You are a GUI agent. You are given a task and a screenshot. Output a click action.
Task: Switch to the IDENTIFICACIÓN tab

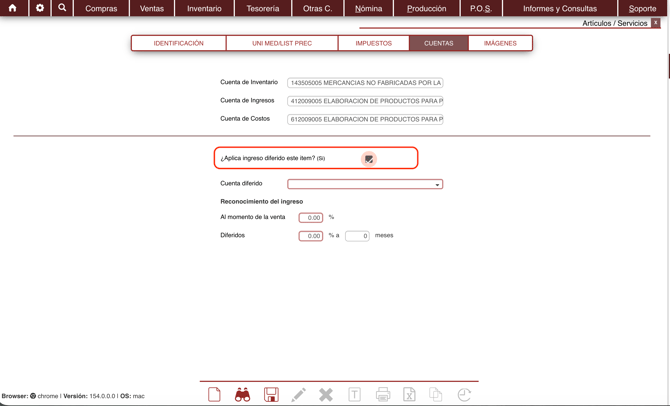point(179,43)
